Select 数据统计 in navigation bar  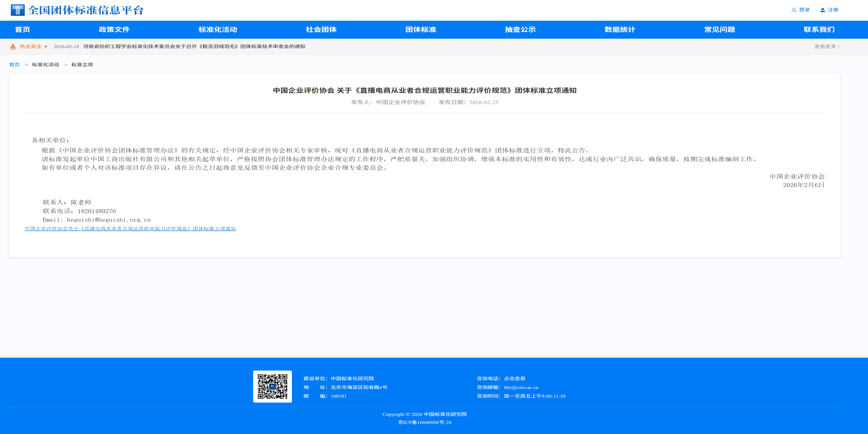click(620, 30)
